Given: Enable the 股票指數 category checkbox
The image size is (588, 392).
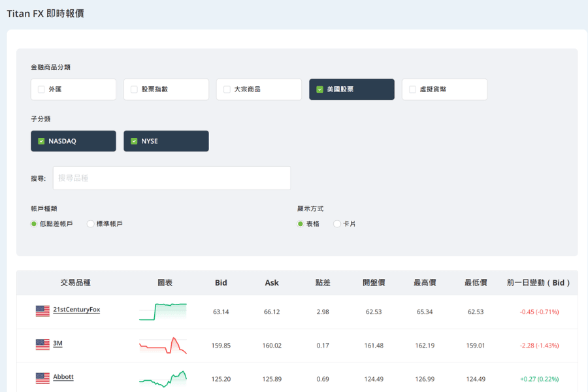Looking at the screenshot, I should pyautogui.click(x=135, y=90).
